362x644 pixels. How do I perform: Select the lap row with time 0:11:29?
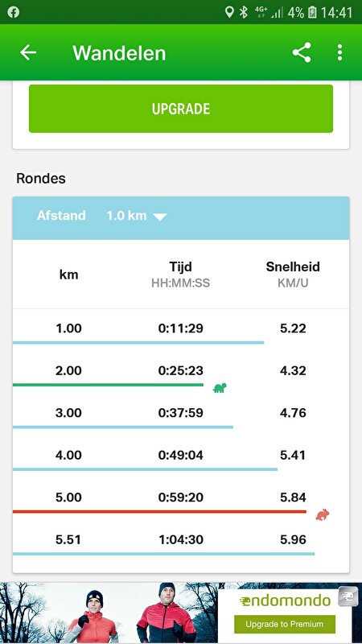[180, 330]
